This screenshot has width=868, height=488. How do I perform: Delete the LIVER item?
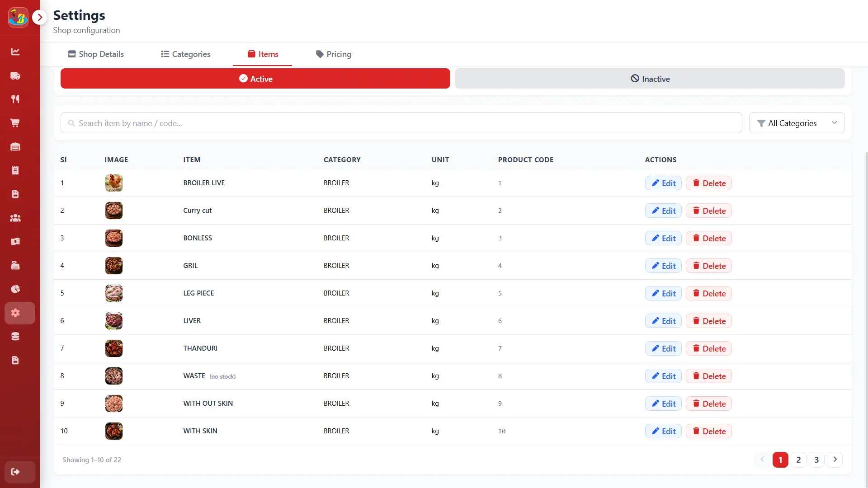pos(709,321)
